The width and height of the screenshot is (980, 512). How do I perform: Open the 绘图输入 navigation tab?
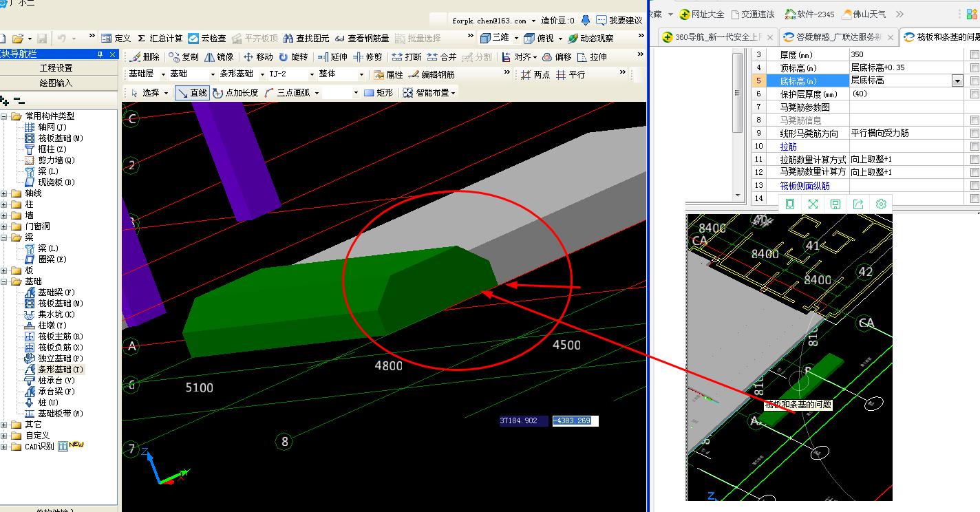[56, 83]
